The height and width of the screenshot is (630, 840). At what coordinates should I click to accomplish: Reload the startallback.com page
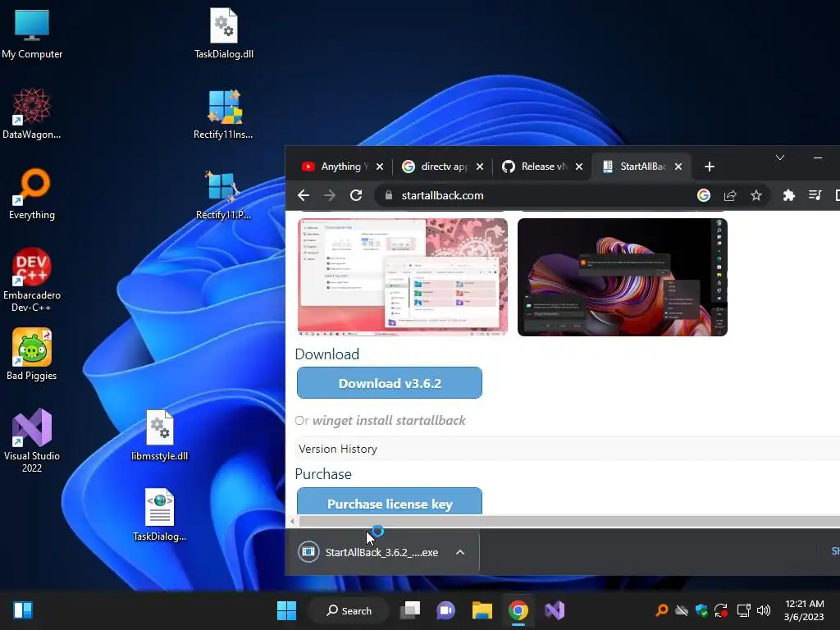pyautogui.click(x=356, y=195)
